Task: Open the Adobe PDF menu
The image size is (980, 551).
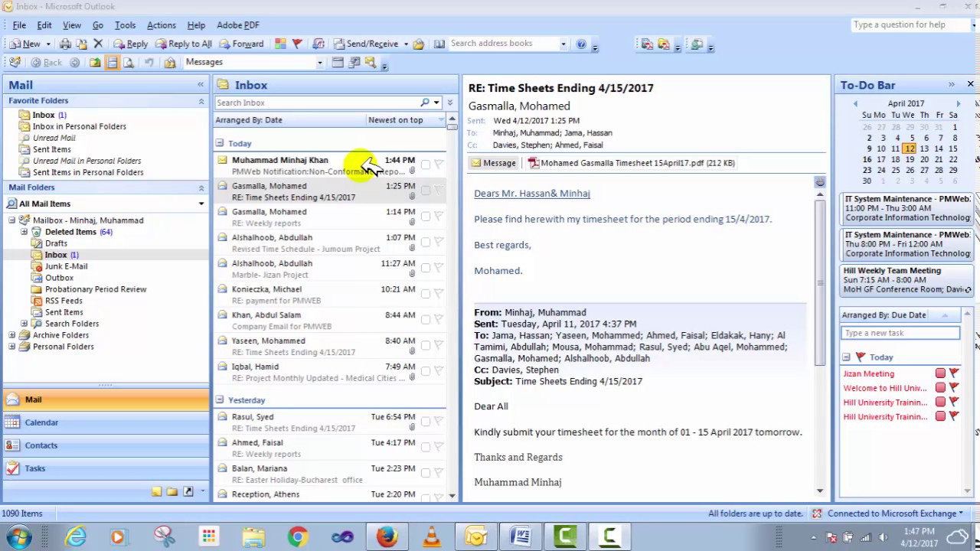Action: pyautogui.click(x=238, y=25)
